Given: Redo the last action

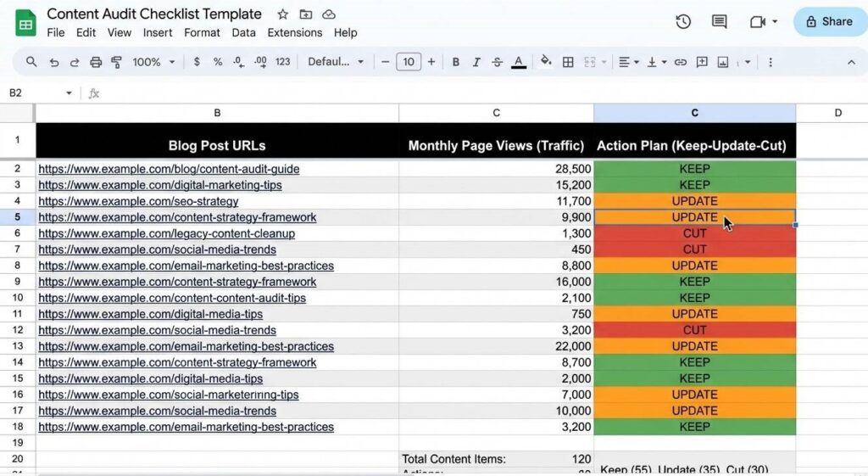Looking at the screenshot, I should pos(75,62).
